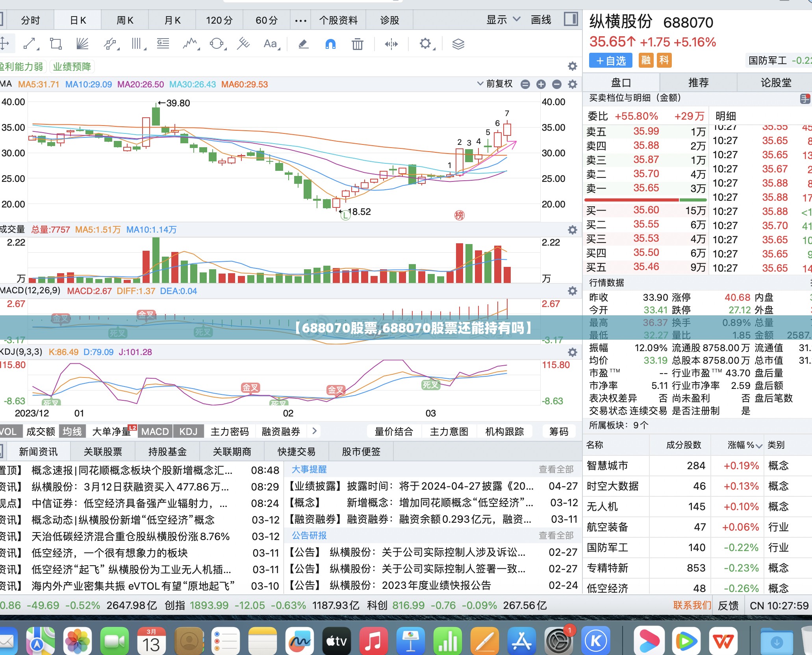This screenshot has height=655, width=812.
Task: Click the 诊股 button
Action: pos(389,20)
